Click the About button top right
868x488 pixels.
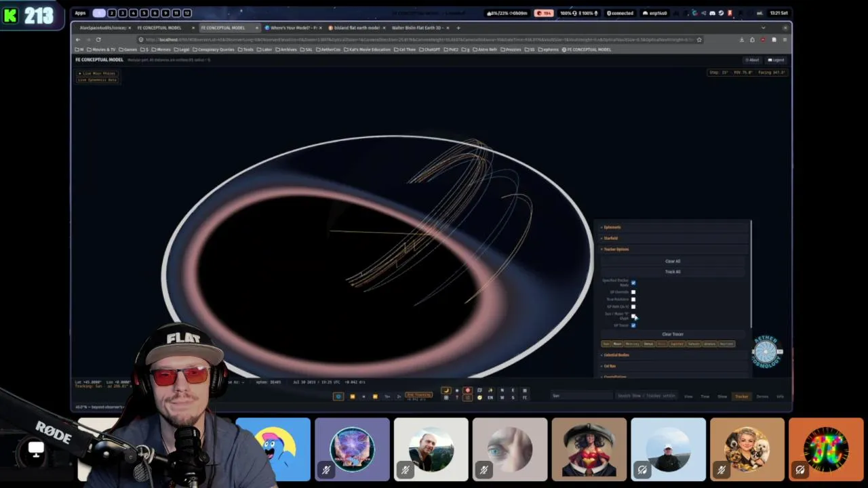[x=752, y=60]
